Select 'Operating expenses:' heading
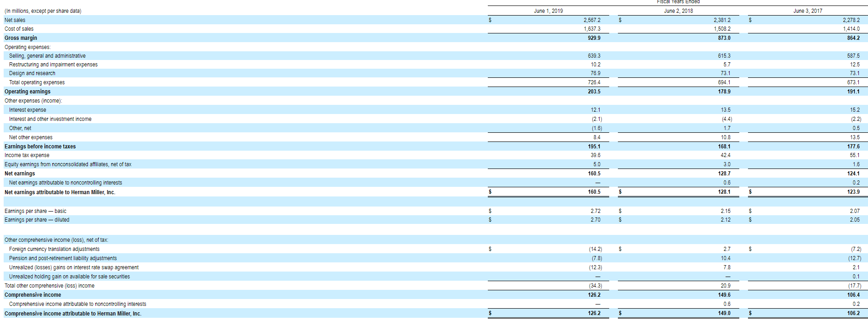 tap(27, 47)
